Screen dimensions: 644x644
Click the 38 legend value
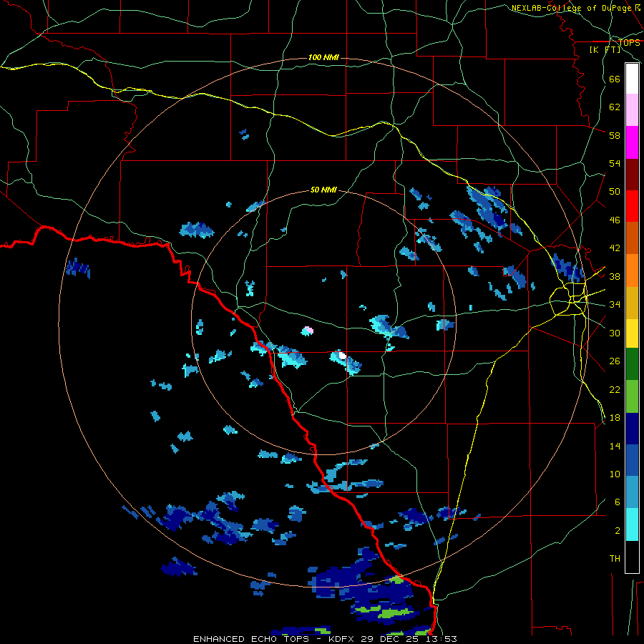pyautogui.click(x=615, y=276)
